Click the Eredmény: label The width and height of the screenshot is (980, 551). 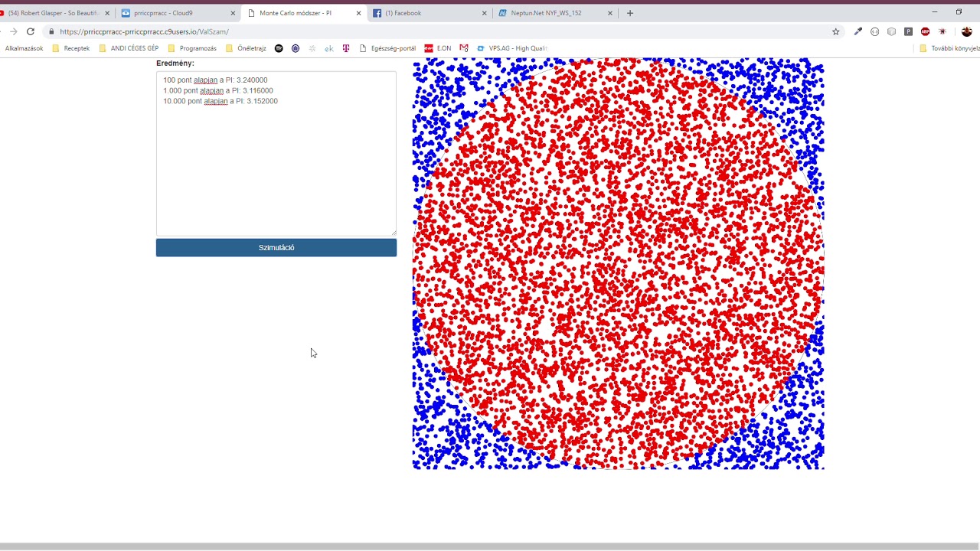click(175, 64)
